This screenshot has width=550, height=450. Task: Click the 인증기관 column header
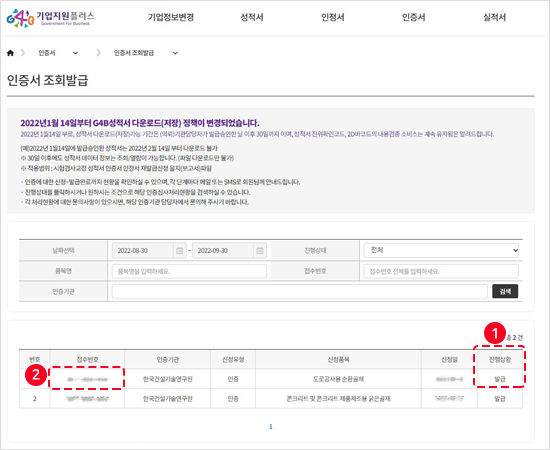pyautogui.click(x=168, y=360)
